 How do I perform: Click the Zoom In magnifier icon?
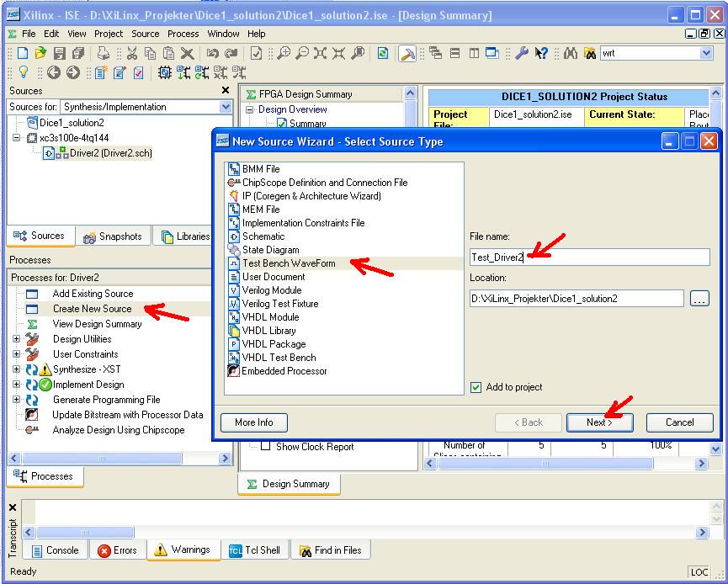(x=284, y=53)
